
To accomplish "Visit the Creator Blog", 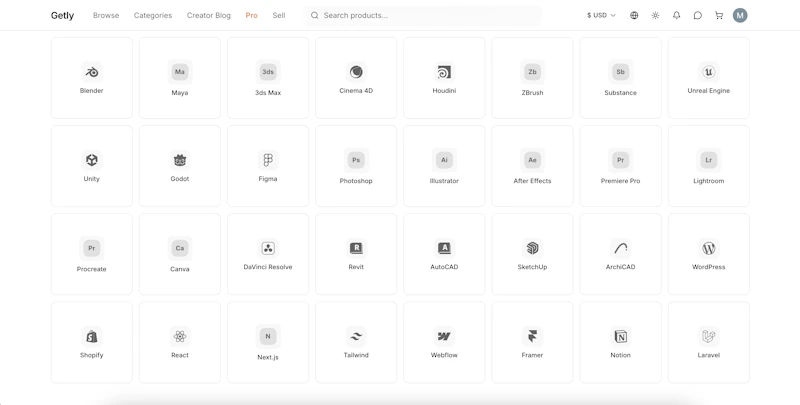I will click(x=209, y=15).
